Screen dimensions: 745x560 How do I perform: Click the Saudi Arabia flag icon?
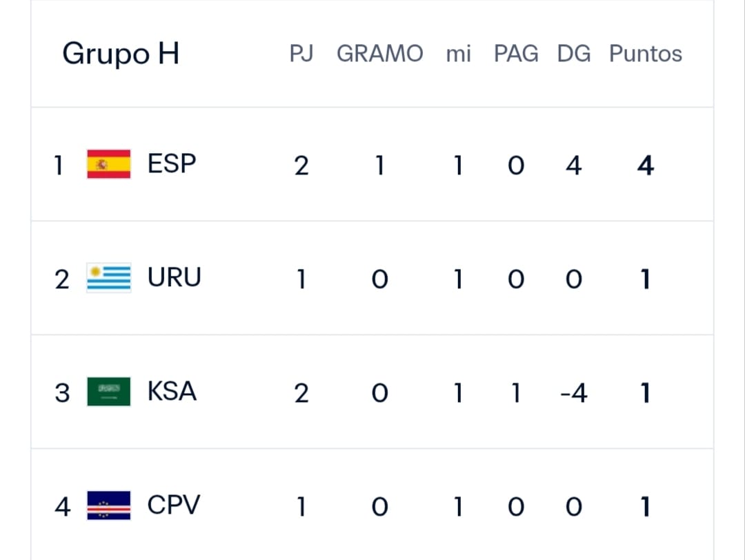pyautogui.click(x=109, y=392)
